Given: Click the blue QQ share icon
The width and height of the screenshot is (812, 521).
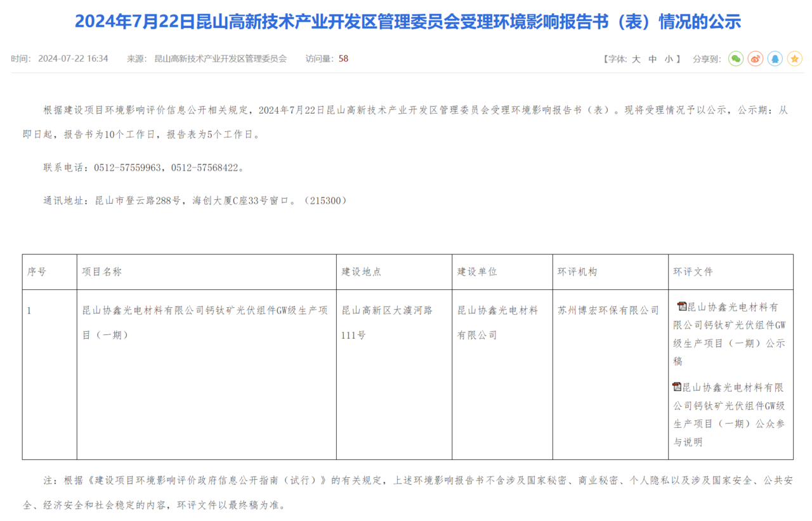Looking at the screenshot, I should pyautogui.click(x=775, y=59).
